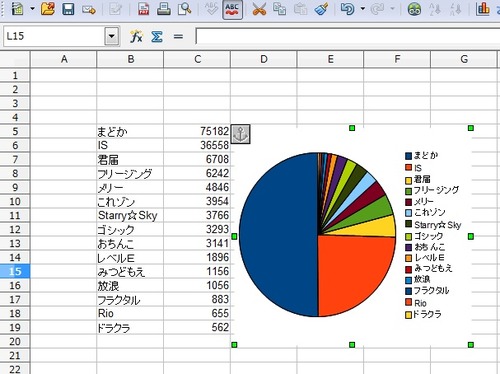This screenshot has height=374, width=500.
Task: Click the formula input line
Action: [348, 36]
